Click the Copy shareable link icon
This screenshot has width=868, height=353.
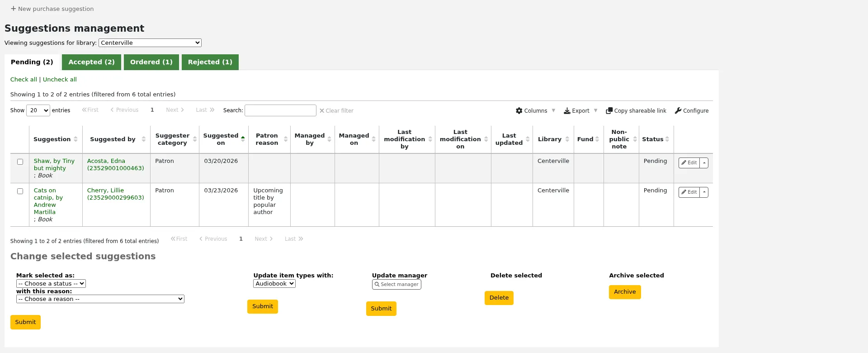(x=609, y=110)
